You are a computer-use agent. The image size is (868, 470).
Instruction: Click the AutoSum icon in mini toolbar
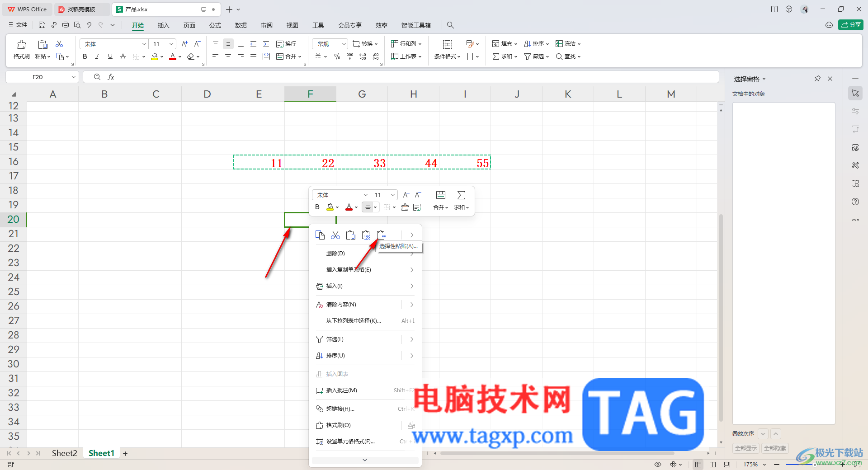point(461,195)
